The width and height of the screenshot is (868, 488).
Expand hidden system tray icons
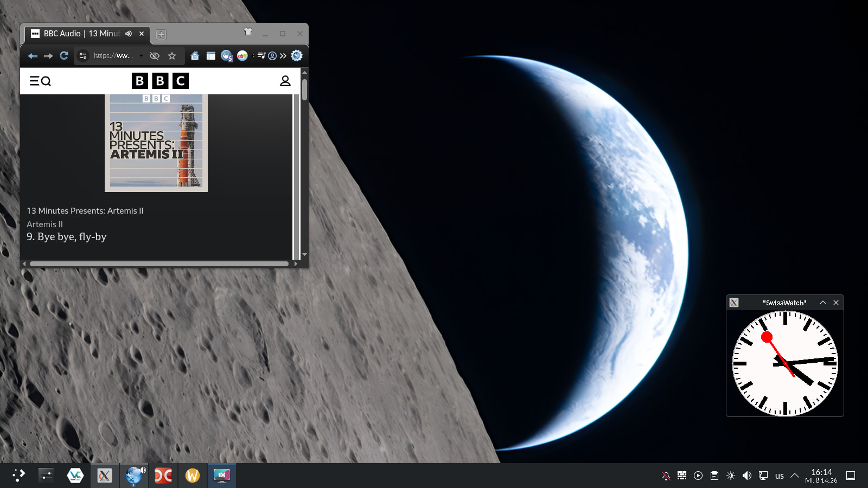pyautogui.click(x=795, y=476)
